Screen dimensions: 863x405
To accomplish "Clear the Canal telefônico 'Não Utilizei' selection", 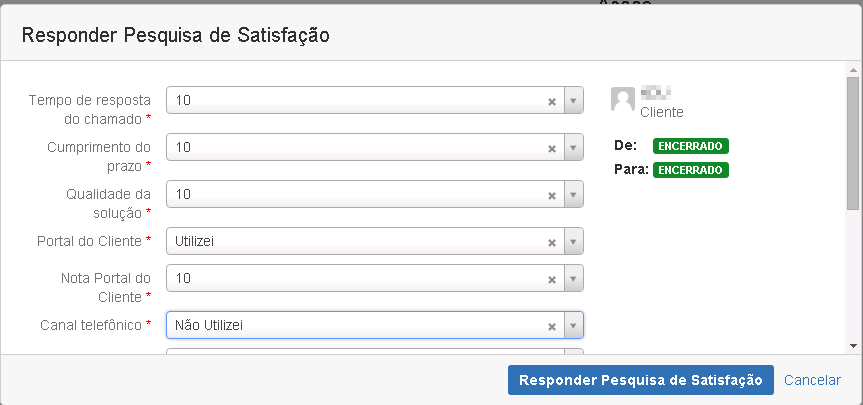I will pos(551,326).
